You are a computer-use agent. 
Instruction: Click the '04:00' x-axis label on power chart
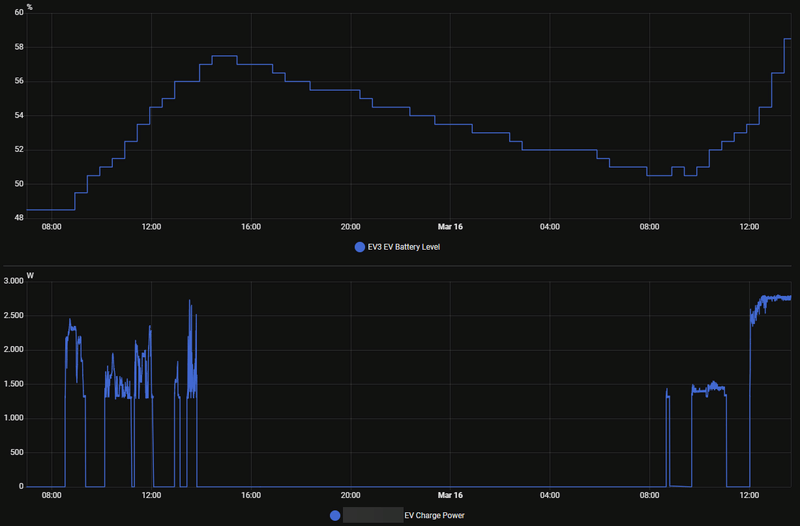pos(549,495)
